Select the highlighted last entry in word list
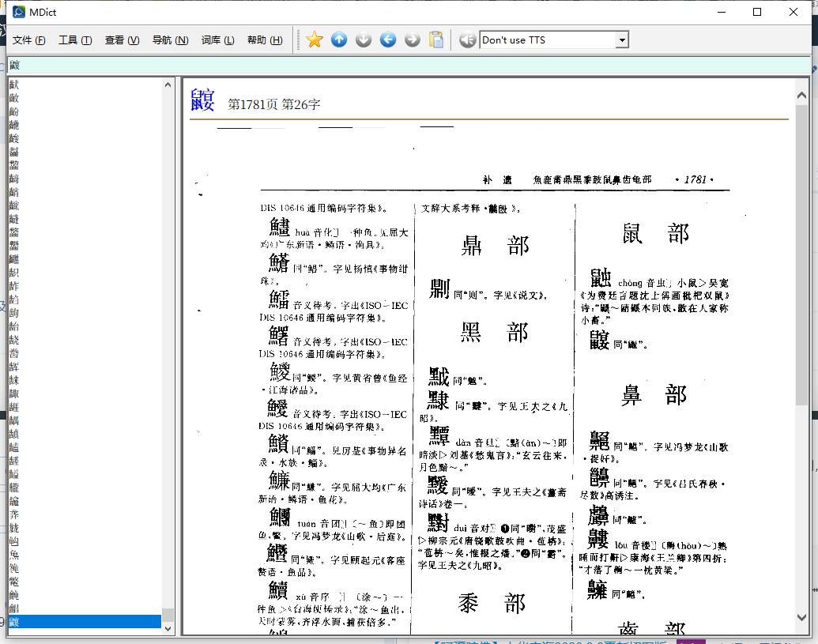Viewport: 818px width, 644px height. tap(85, 622)
